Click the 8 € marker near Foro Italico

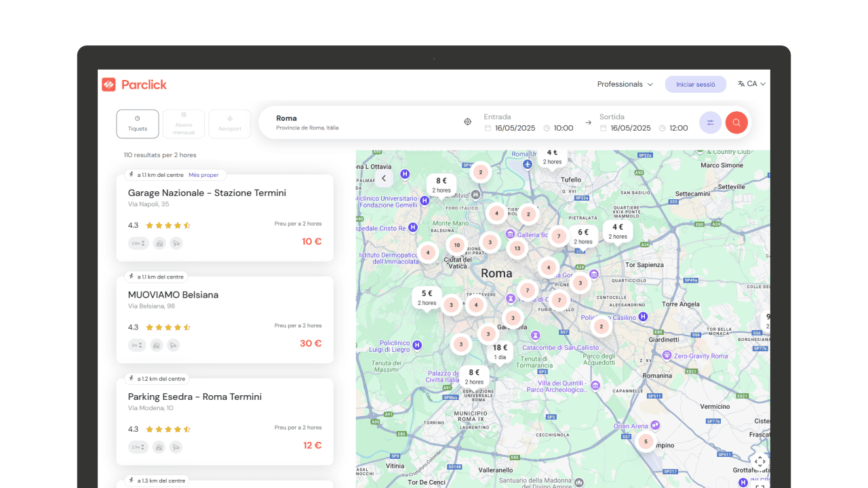tap(441, 185)
